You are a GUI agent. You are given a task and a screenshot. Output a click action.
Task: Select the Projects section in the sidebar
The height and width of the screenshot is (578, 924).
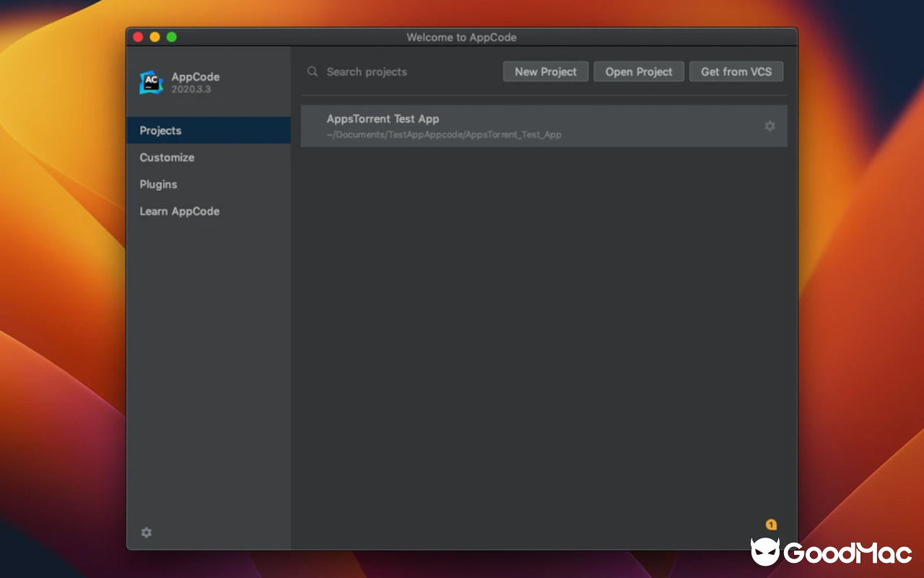coord(160,130)
